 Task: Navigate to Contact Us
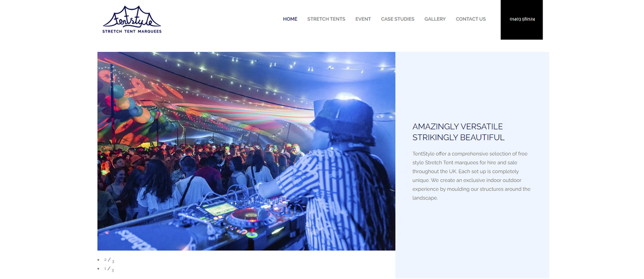(x=471, y=19)
